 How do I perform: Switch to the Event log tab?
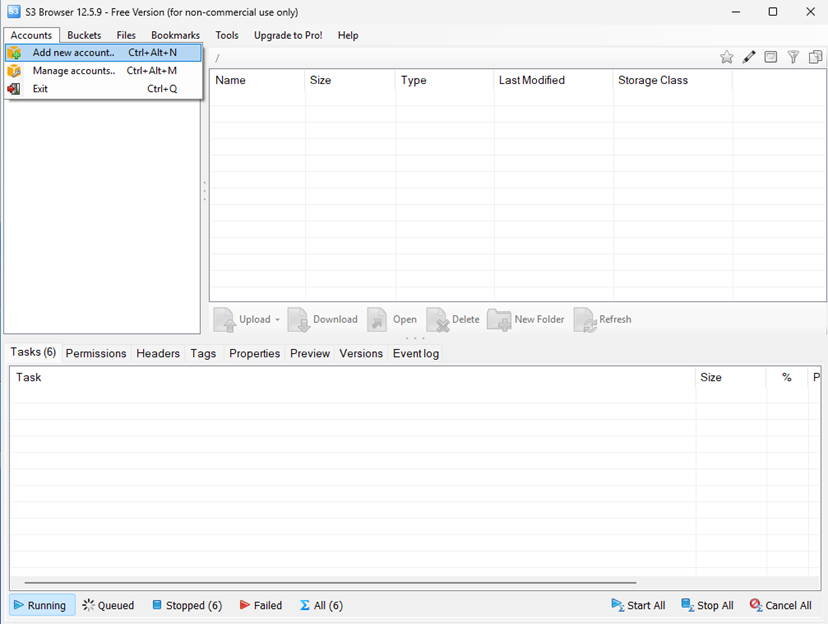416,354
